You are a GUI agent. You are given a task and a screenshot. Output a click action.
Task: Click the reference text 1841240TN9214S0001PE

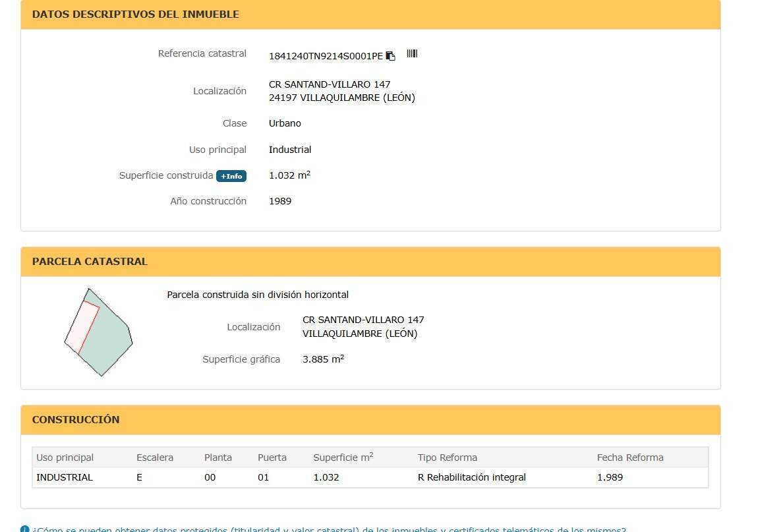tap(326, 56)
